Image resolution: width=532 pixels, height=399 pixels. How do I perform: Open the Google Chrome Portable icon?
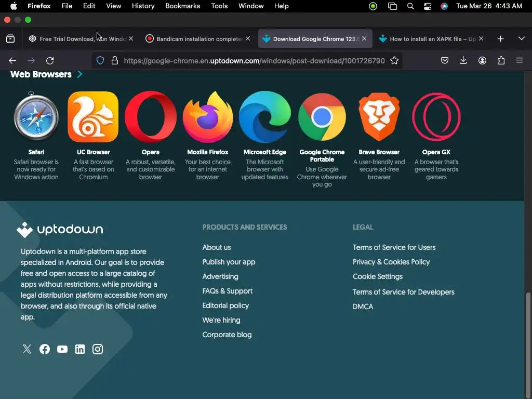(322, 117)
